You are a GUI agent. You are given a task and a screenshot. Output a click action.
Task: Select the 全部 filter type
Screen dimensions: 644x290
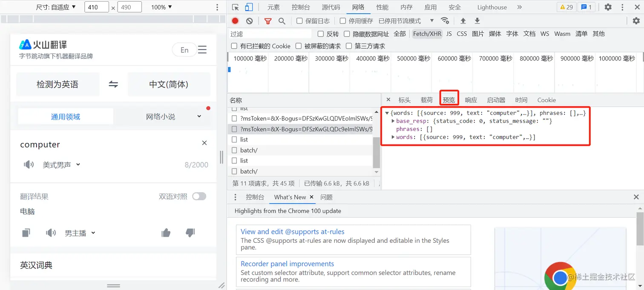click(400, 34)
